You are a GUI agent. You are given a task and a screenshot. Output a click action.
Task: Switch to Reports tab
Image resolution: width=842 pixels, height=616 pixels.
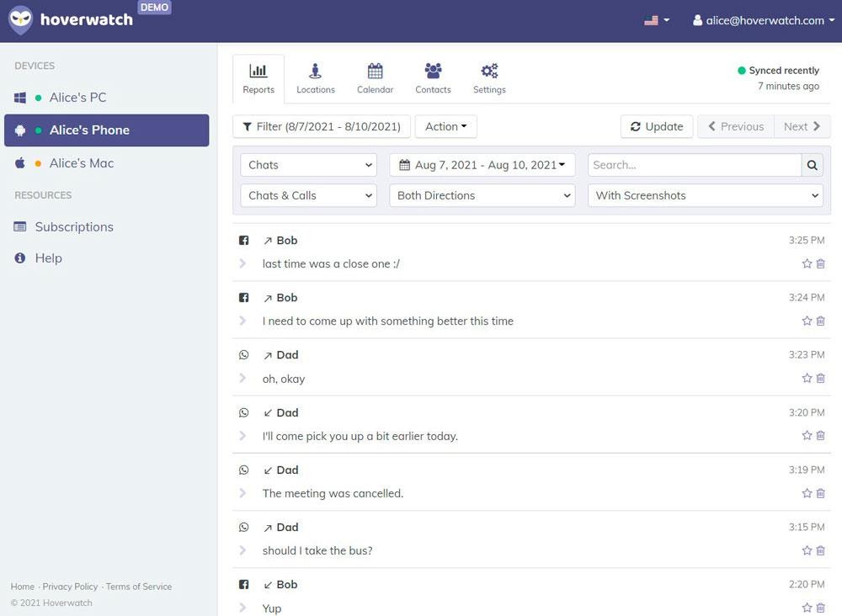(258, 78)
